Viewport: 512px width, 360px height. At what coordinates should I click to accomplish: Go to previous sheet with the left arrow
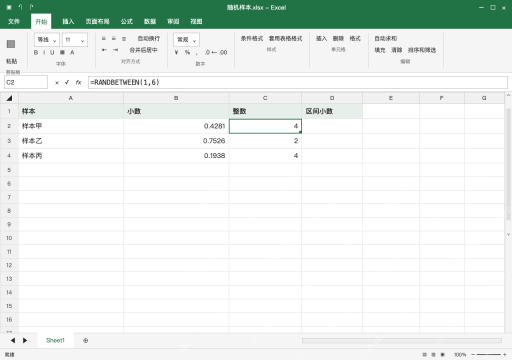point(13,340)
